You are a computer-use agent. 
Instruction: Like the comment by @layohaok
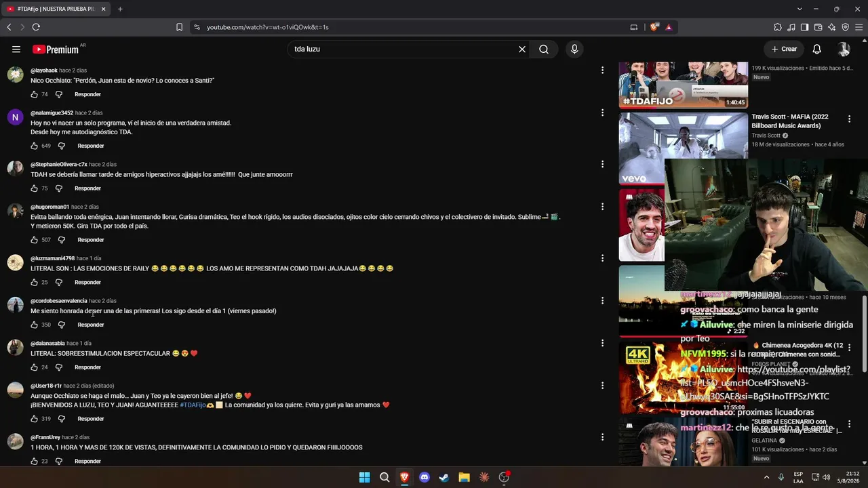point(35,94)
